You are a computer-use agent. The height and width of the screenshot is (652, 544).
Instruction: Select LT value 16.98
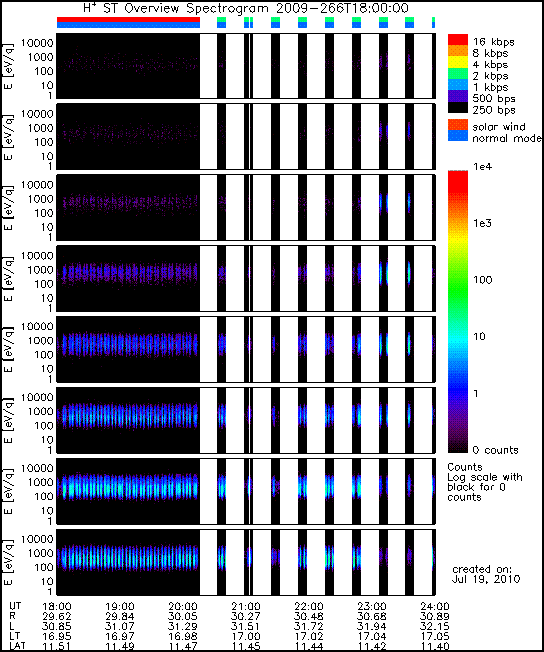point(183,637)
